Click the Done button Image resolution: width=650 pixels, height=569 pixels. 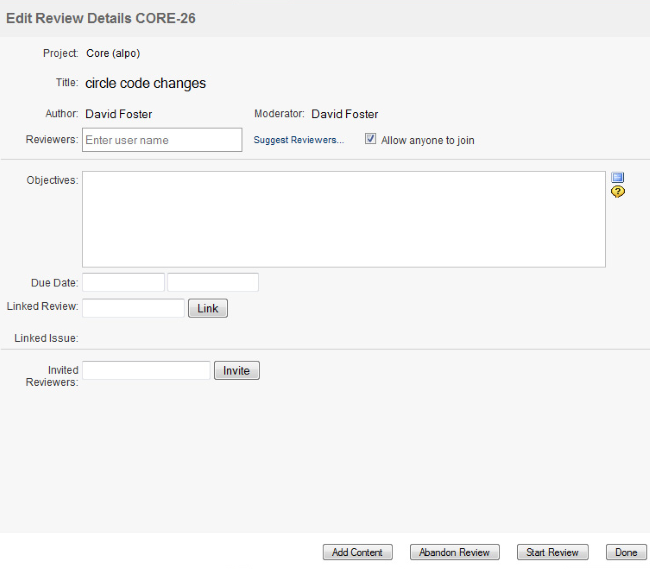click(x=626, y=552)
